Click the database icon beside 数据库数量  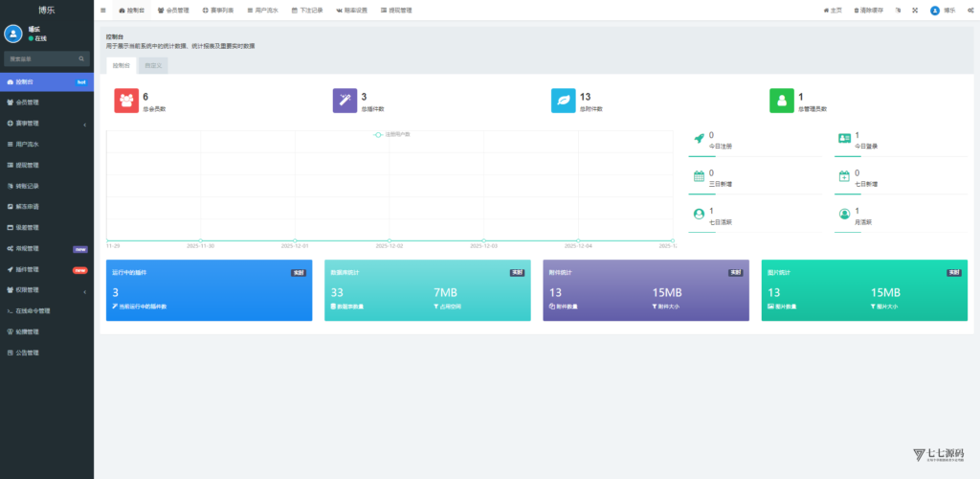333,307
